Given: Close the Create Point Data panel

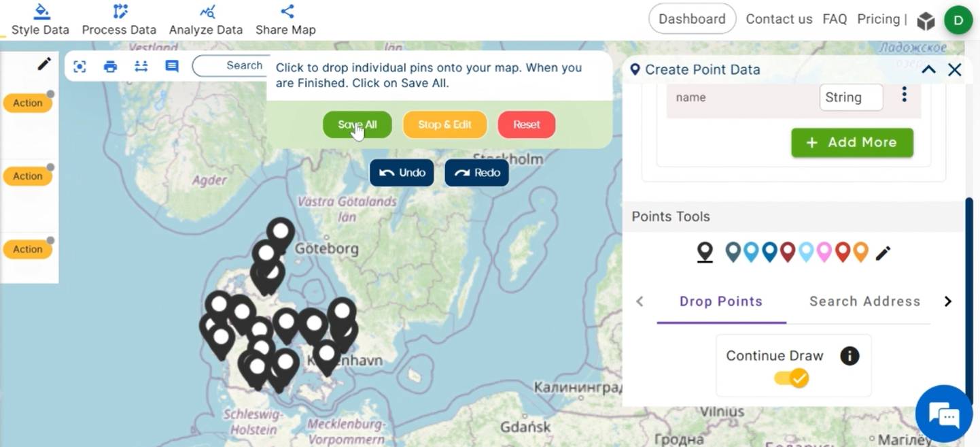Looking at the screenshot, I should (955, 69).
